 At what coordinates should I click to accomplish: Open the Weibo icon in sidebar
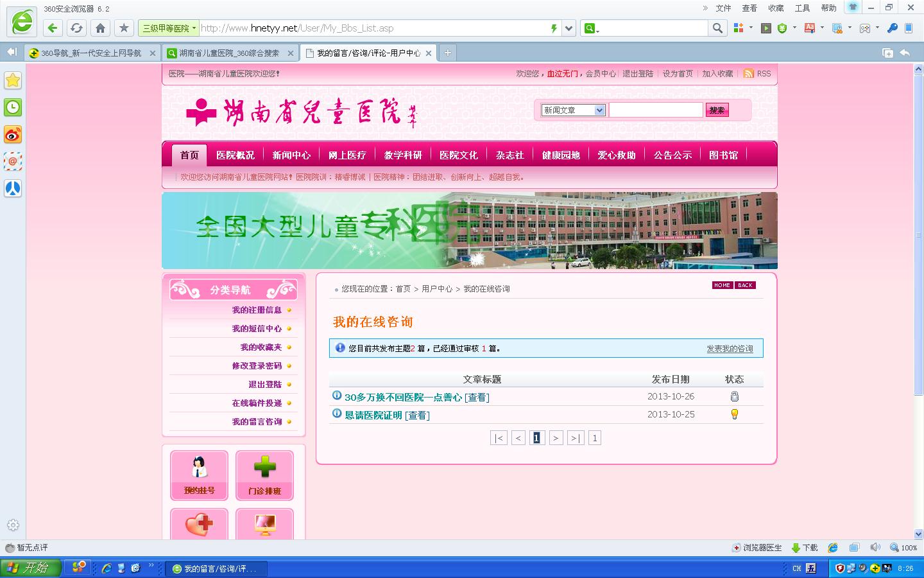(x=13, y=134)
